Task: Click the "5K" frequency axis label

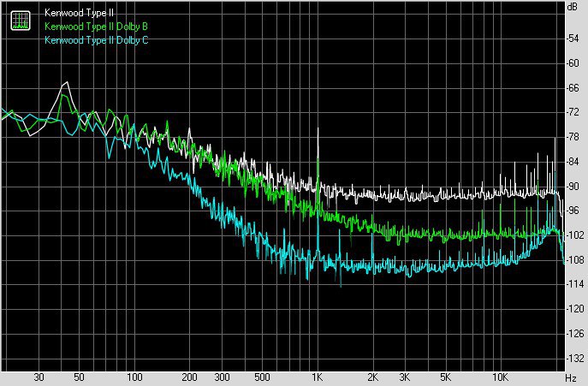Action: point(445,377)
